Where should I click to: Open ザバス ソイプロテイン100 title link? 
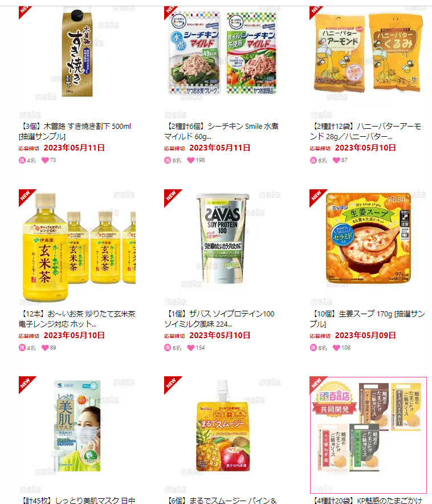click(219, 319)
